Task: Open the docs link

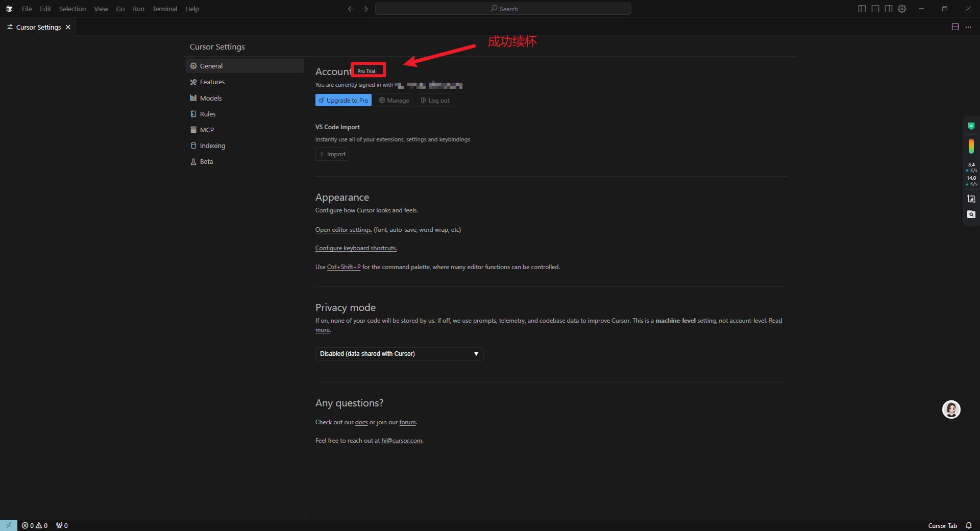Action: coord(361,422)
